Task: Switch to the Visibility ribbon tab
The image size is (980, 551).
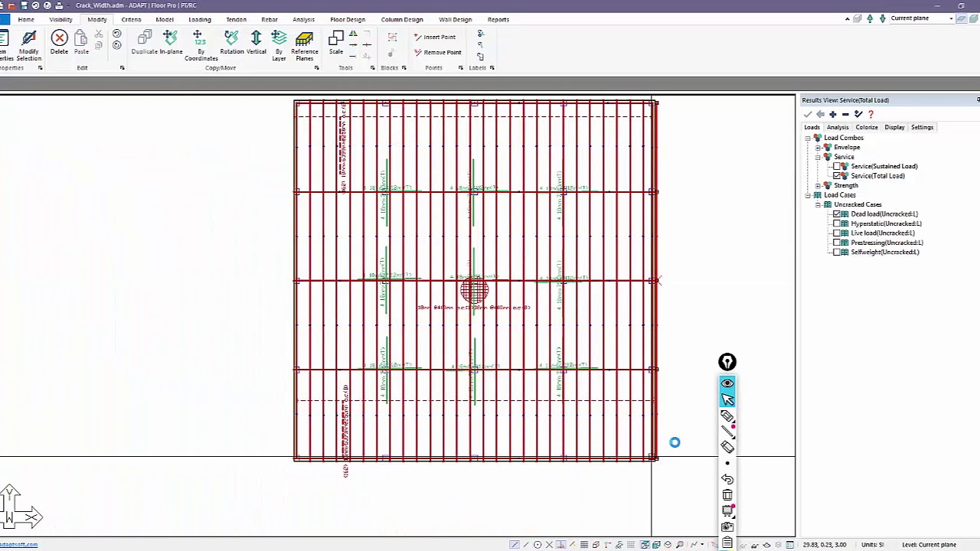Action: (x=60, y=19)
